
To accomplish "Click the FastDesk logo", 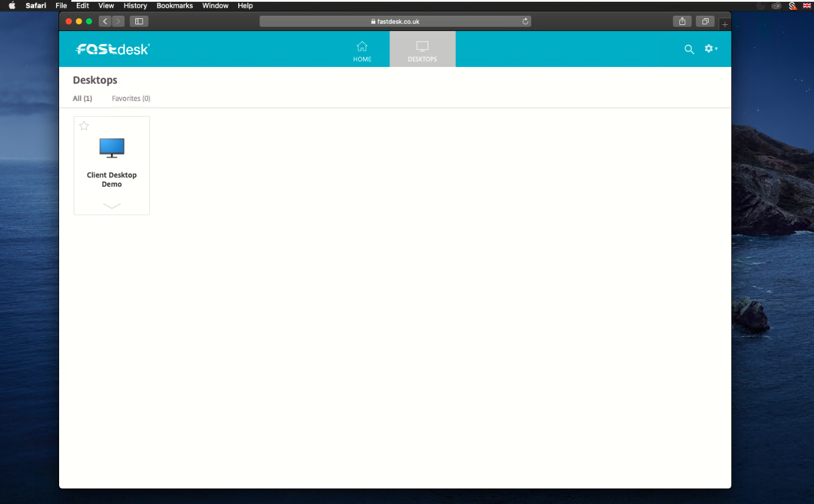I will pyautogui.click(x=112, y=49).
